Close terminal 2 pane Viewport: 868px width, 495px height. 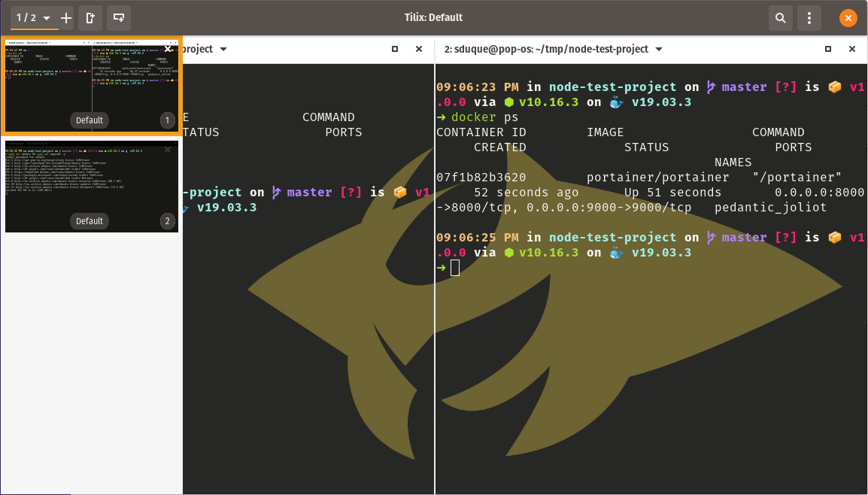(x=852, y=50)
